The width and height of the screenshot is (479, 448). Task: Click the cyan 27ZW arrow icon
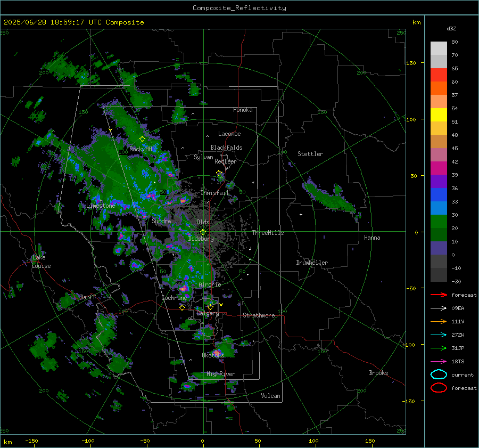[x=439, y=335]
